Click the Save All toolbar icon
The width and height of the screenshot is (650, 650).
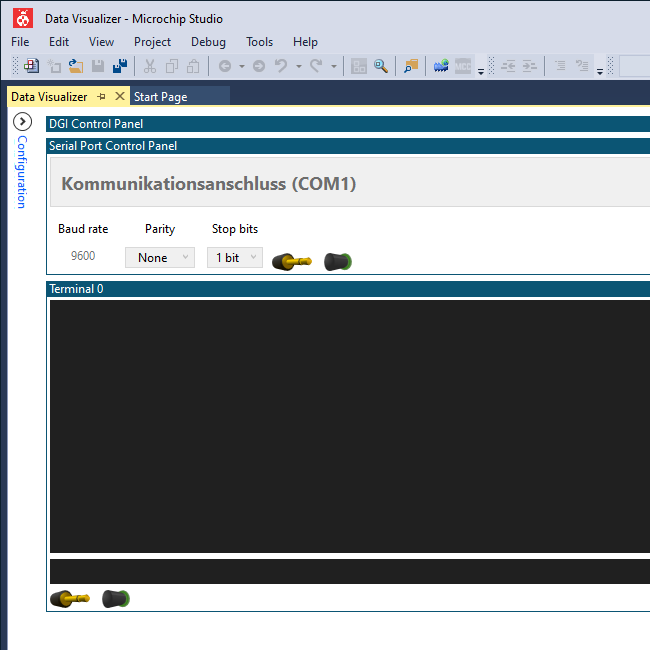pos(120,66)
